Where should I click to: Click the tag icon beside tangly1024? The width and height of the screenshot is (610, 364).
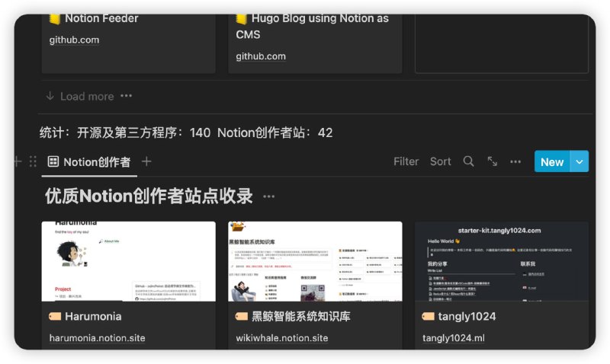tap(429, 317)
